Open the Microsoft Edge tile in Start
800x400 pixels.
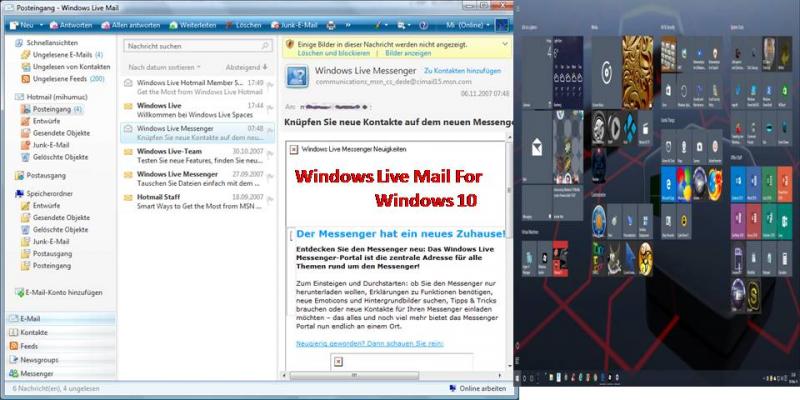668,183
